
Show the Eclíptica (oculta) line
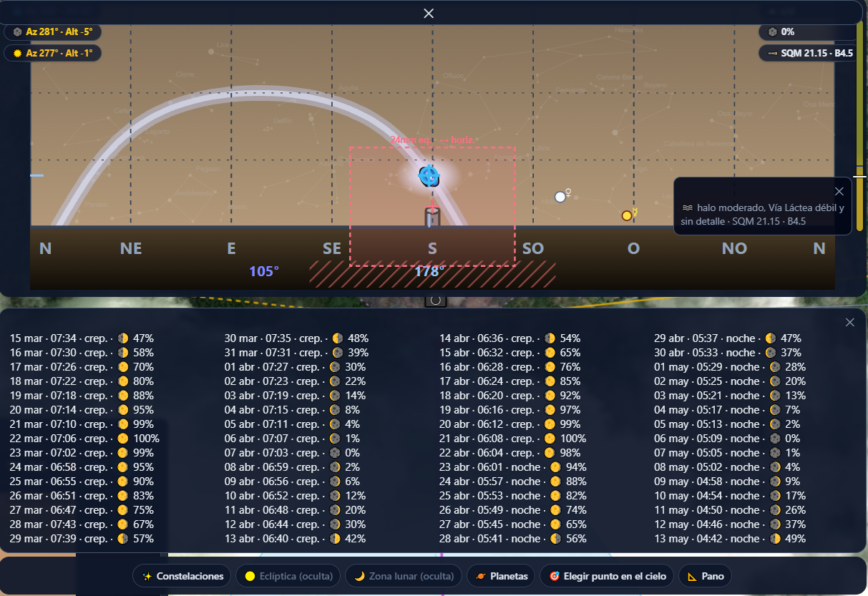288,576
